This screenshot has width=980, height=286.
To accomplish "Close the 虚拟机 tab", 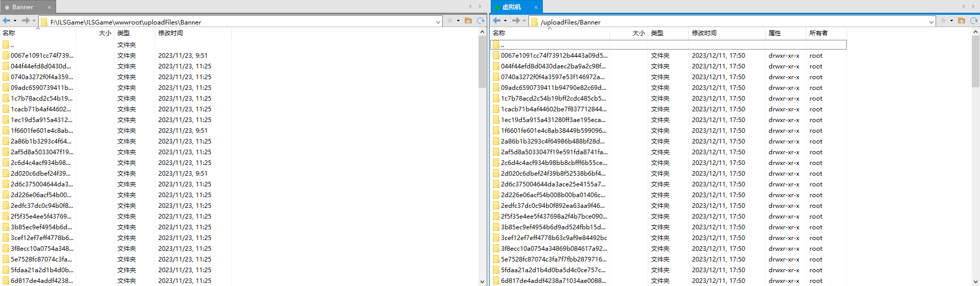I will 536,8.
